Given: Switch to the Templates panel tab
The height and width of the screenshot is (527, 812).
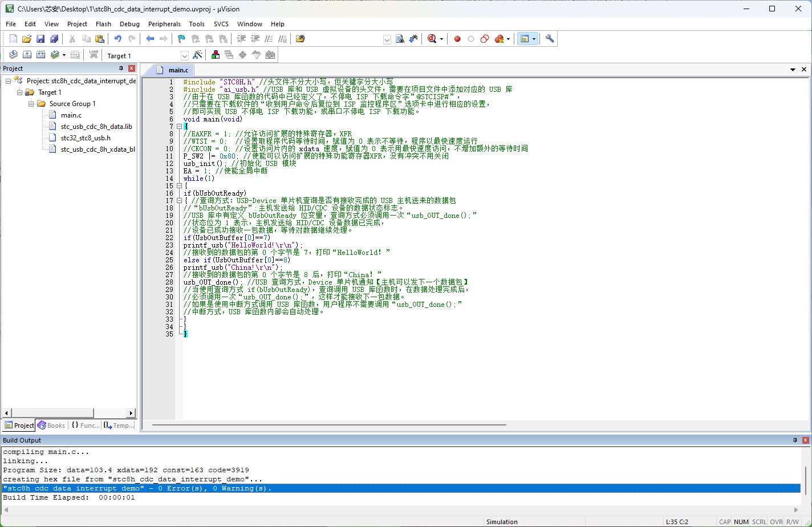Looking at the screenshot, I should (x=119, y=425).
